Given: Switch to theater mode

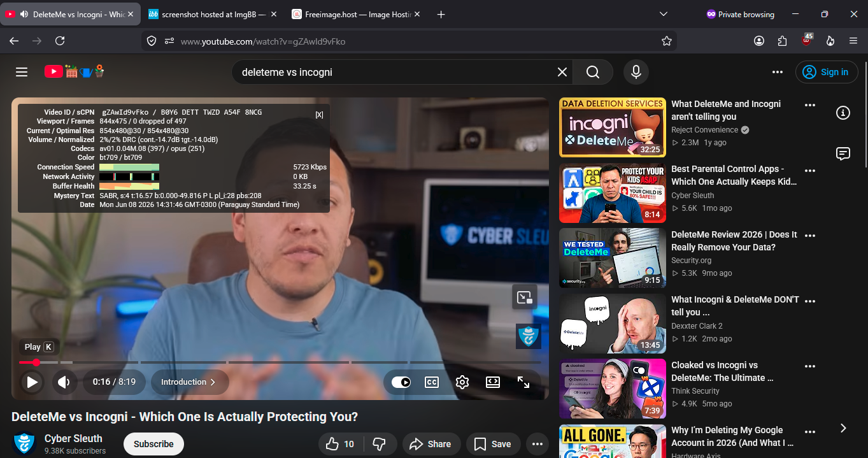Looking at the screenshot, I should (x=493, y=382).
